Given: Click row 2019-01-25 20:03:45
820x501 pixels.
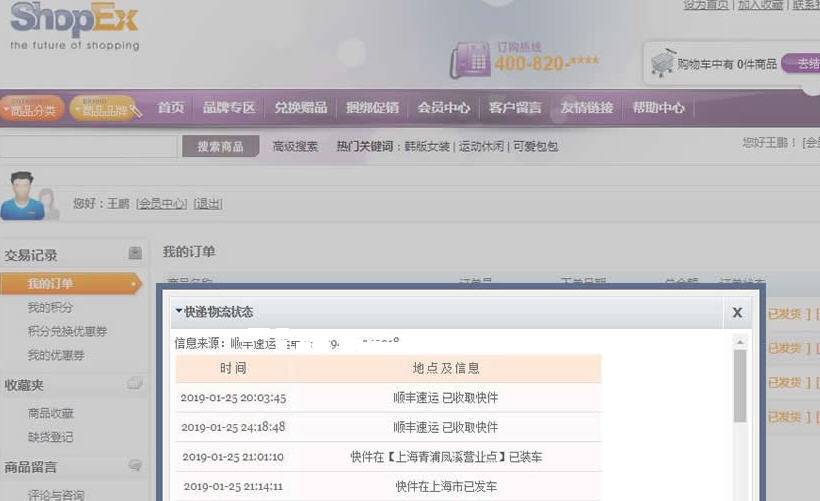Looking at the screenshot, I should point(388,397).
